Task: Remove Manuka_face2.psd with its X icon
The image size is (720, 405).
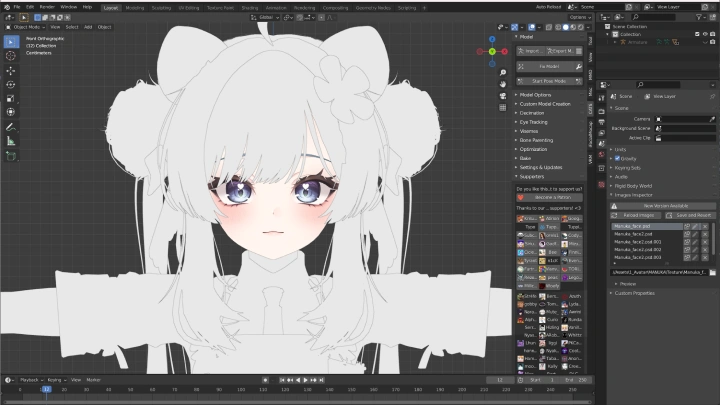Action: pyautogui.click(x=705, y=234)
